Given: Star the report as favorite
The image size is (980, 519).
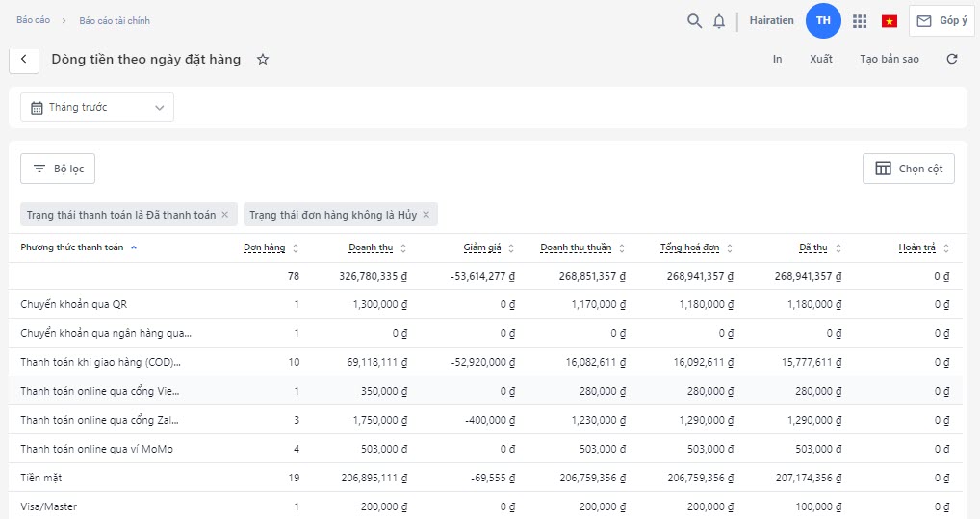Looking at the screenshot, I should tap(263, 60).
